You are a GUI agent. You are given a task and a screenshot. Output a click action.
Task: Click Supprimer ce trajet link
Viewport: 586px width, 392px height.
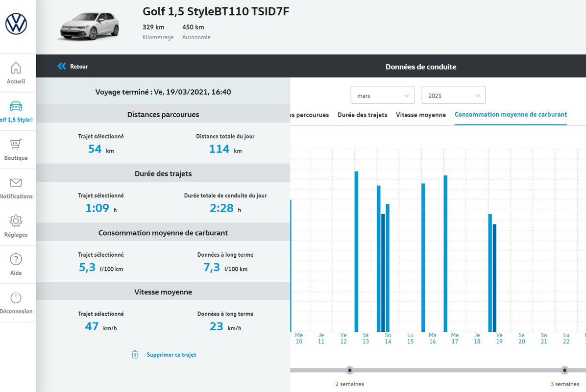(x=171, y=355)
